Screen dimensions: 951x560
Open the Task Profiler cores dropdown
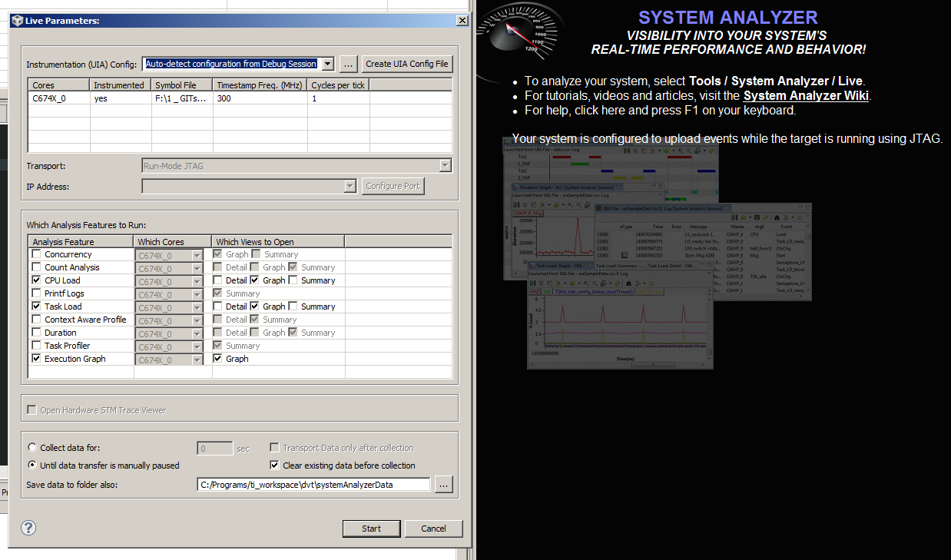pyautogui.click(x=197, y=346)
